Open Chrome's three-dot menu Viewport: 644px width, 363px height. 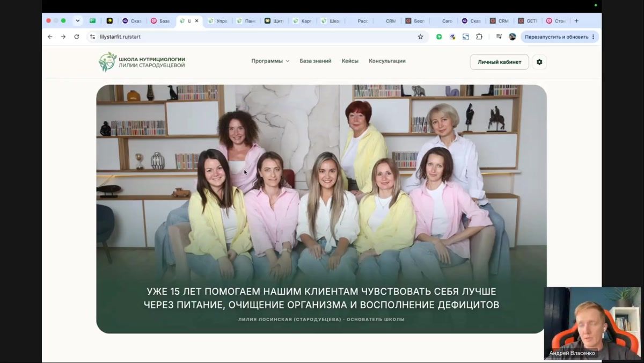click(x=593, y=37)
